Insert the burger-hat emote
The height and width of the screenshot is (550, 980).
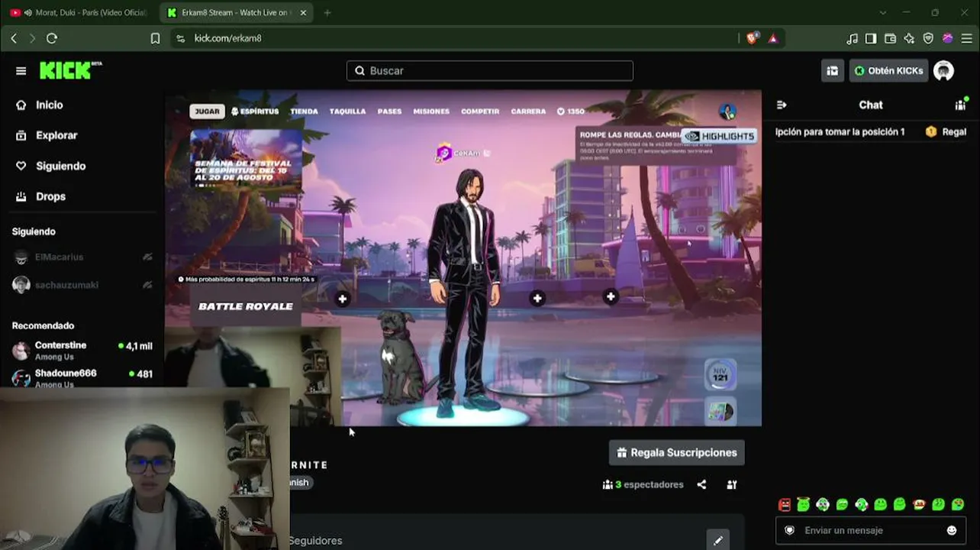tap(919, 504)
